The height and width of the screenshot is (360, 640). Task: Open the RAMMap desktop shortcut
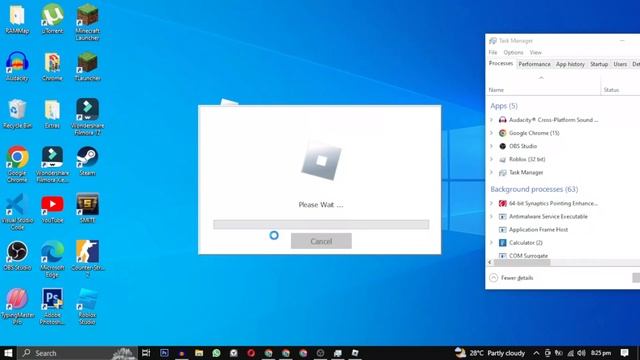17,19
